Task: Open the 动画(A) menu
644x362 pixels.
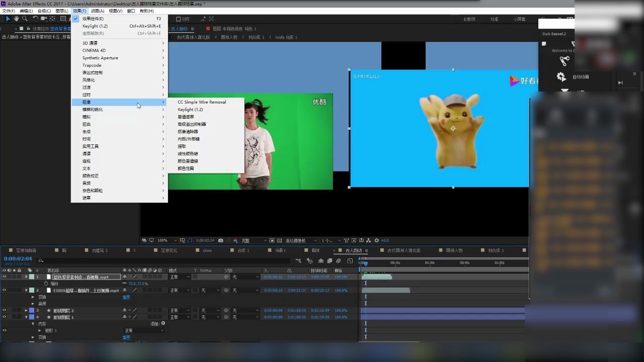Action: [x=98, y=11]
